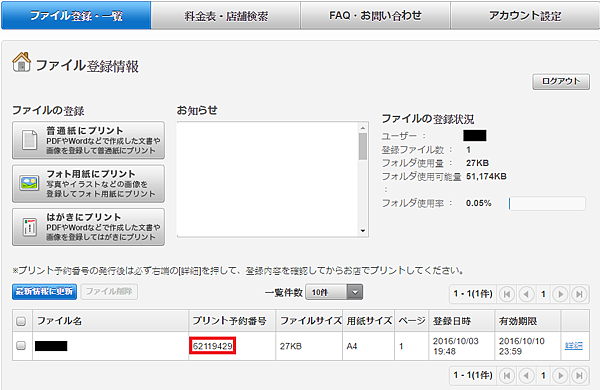Tick the select-all checkbox in table header
This screenshot has height=390, width=600.
pyautogui.click(x=21, y=321)
